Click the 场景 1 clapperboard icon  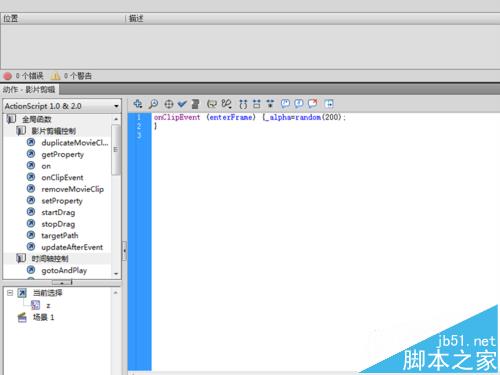pyautogui.click(x=22, y=317)
